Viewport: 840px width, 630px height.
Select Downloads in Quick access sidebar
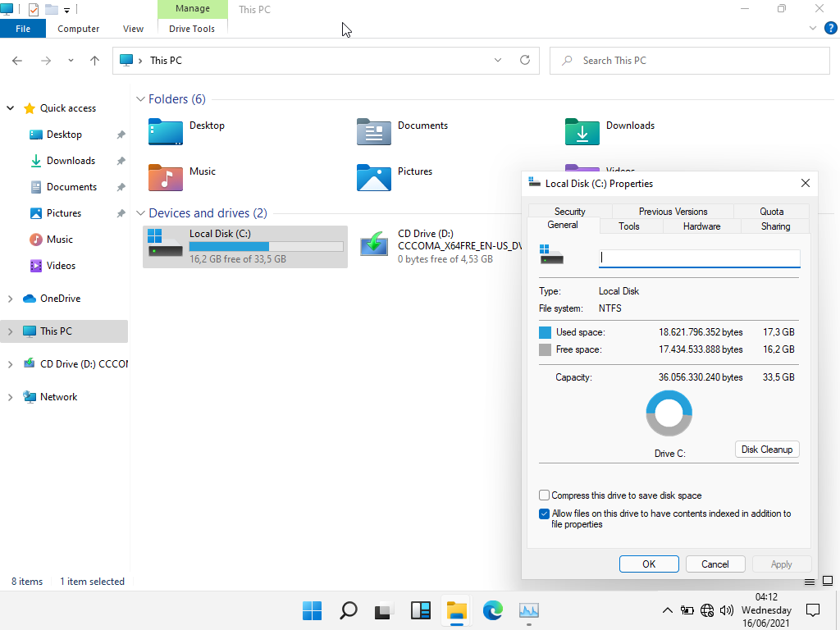(71, 161)
